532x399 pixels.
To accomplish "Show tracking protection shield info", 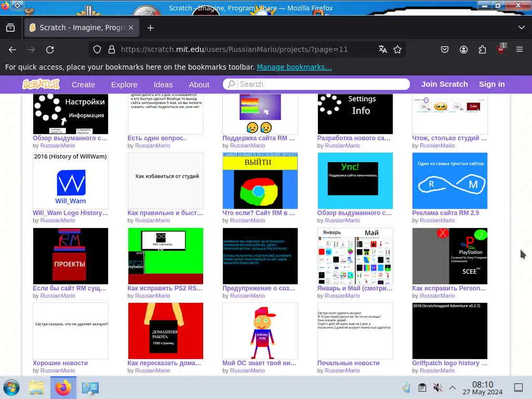I will pyautogui.click(x=97, y=49).
